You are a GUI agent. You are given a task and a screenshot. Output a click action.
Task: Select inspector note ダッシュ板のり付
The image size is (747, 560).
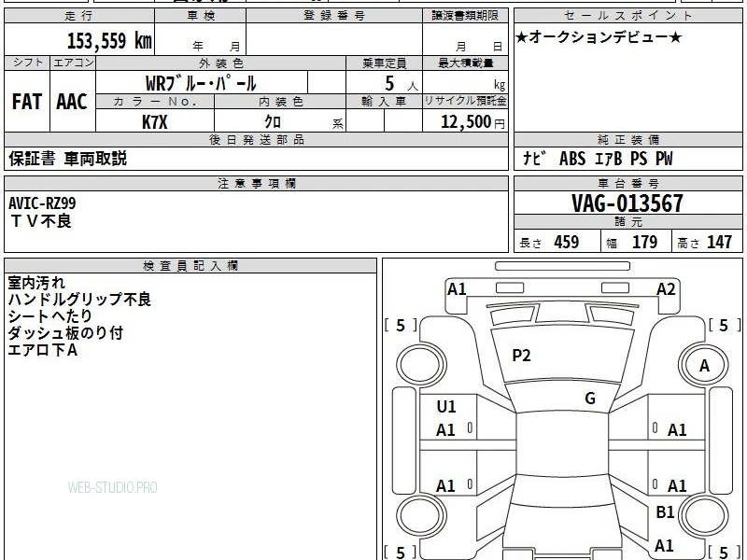(65, 333)
